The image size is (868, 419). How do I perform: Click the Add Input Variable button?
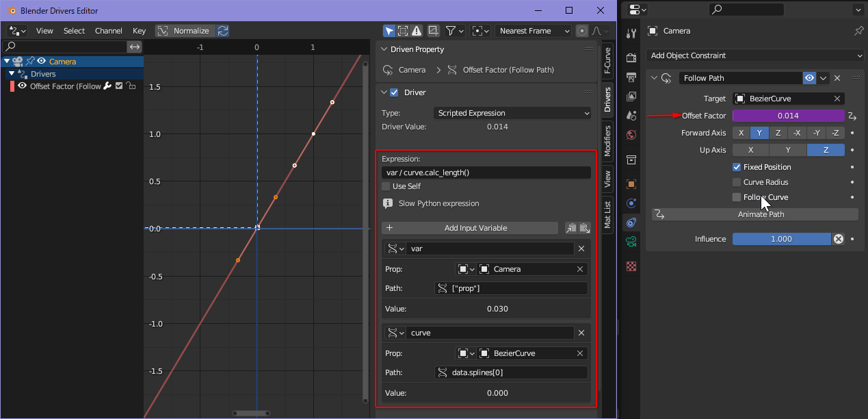[x=470, y=228]
